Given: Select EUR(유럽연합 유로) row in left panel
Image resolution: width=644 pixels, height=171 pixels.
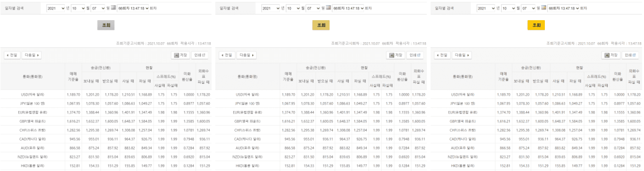Looking at the screenshot, I should (106, 112).
